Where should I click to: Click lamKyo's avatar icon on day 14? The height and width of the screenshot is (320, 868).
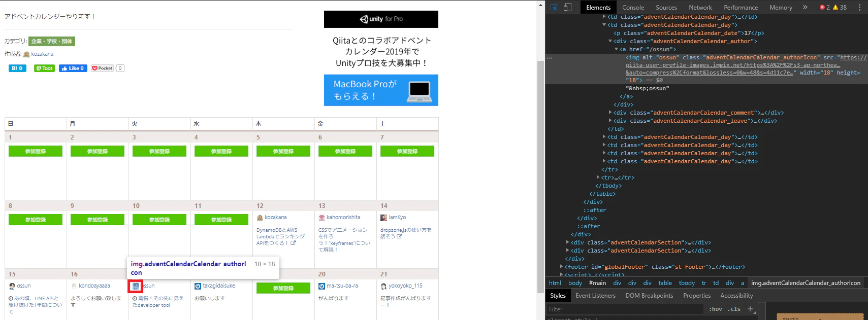(383, 218)
